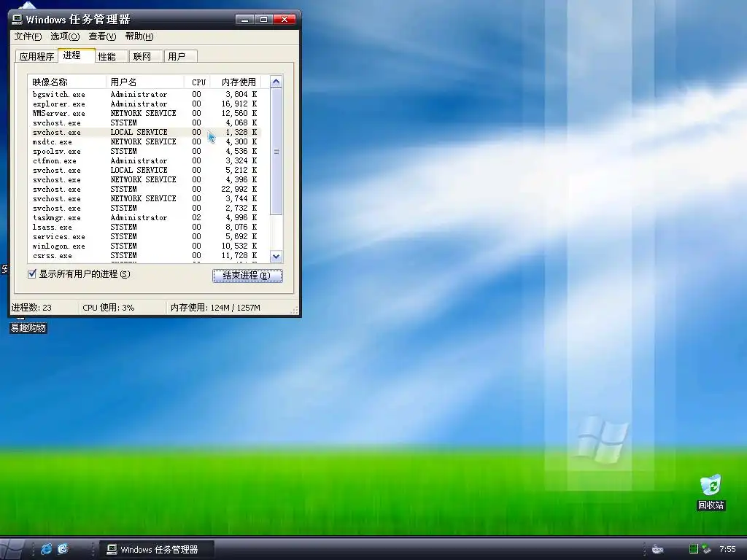Select the 进程 tab
747x560 pixels.
[x=76, y=55]
